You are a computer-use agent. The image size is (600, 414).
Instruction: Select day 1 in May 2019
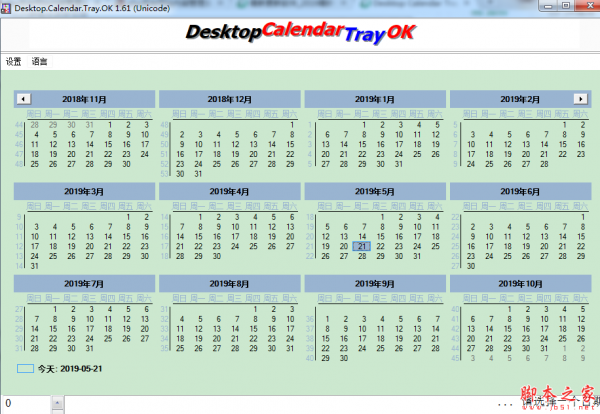(382, 217)
